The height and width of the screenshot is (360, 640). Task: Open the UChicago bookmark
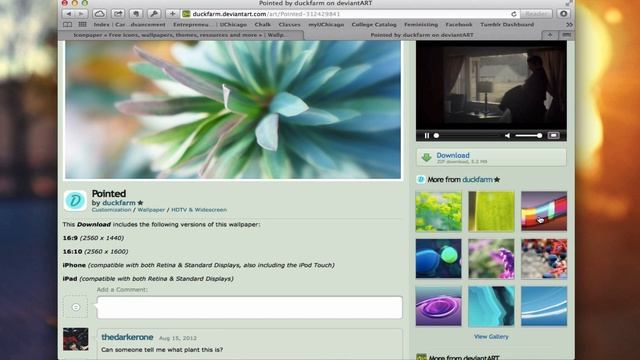tap(233, 24)
